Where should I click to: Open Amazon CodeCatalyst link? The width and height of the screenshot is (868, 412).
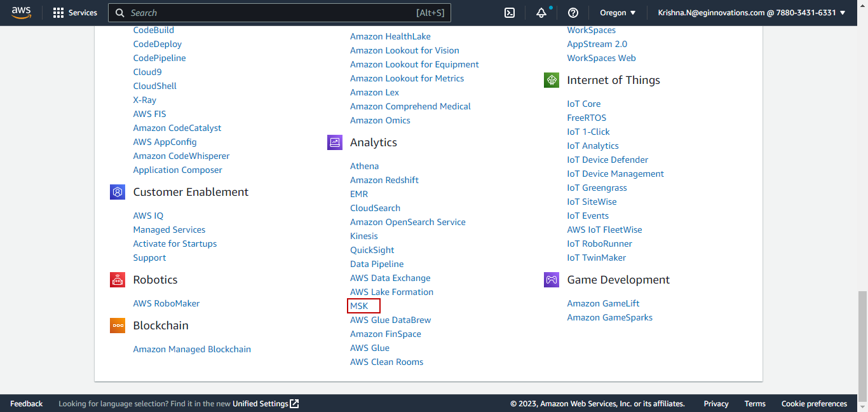tap(177, 128)
